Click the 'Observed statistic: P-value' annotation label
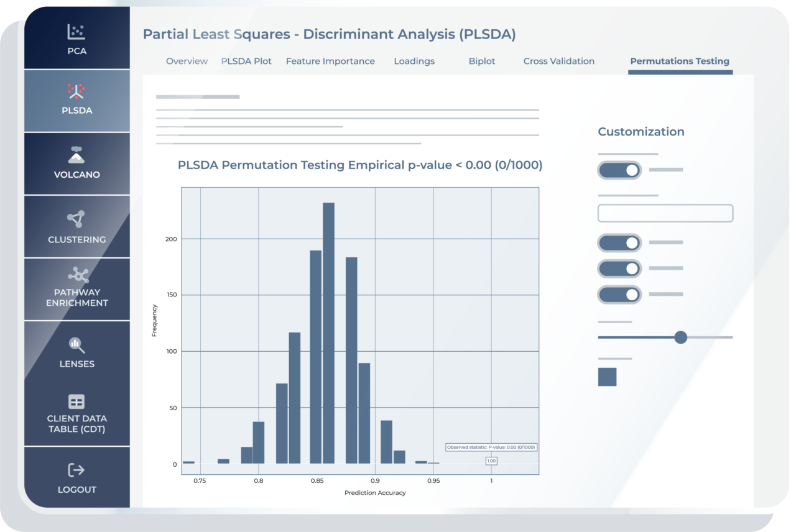 [491, 447]
